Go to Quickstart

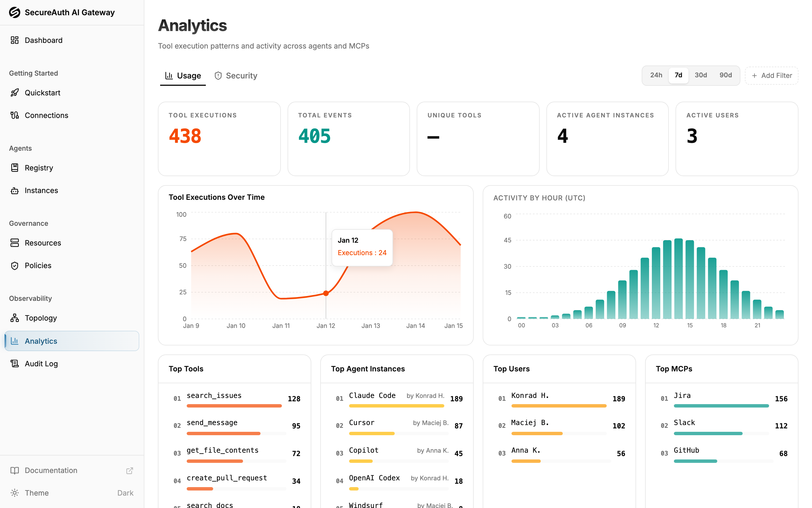click(72, 93)
